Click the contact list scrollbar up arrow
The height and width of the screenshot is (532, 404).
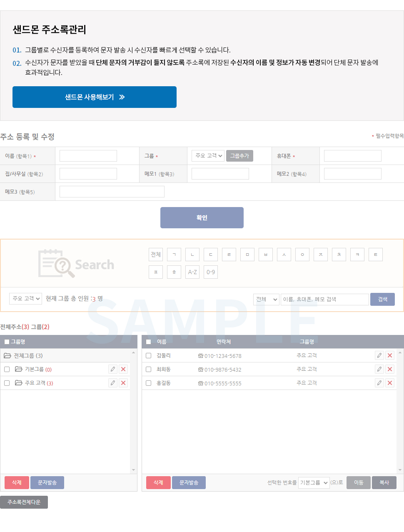tap(400, 352)
